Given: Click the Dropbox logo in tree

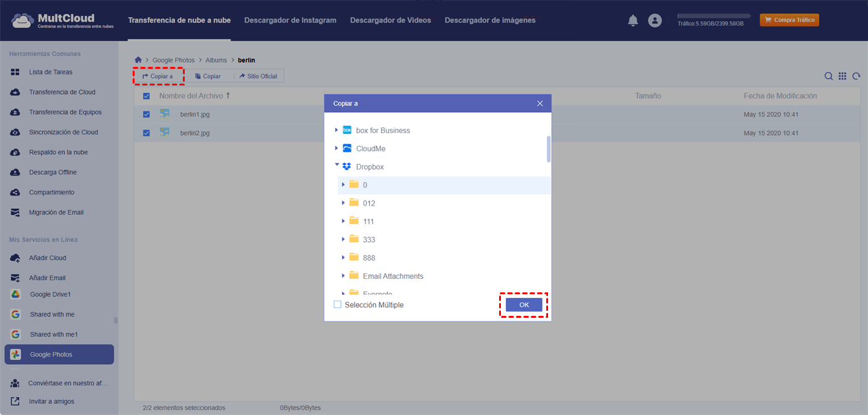Looking at the screenshot, I should coord(347,167).
